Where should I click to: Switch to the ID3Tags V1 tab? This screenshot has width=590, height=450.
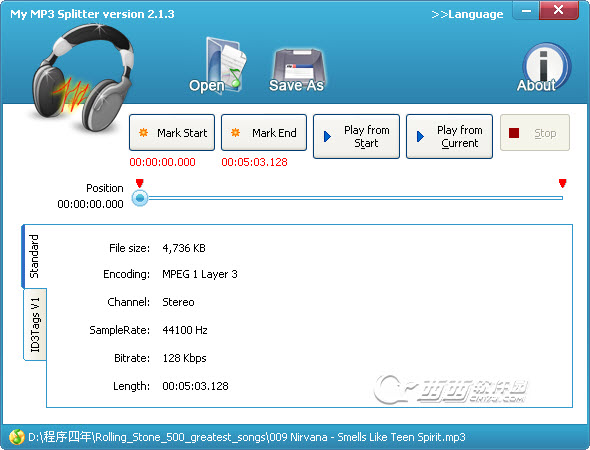(x=35, y=325)
